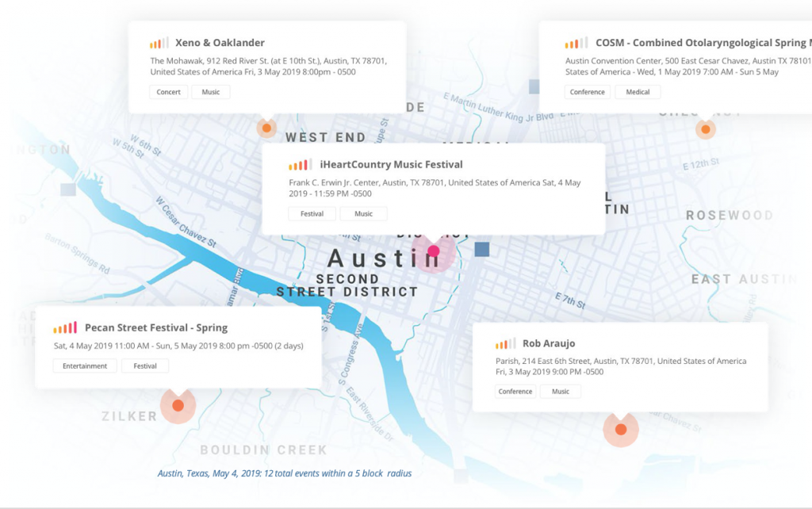Click the BOULDIN CREEK map label

pos(263,450)
